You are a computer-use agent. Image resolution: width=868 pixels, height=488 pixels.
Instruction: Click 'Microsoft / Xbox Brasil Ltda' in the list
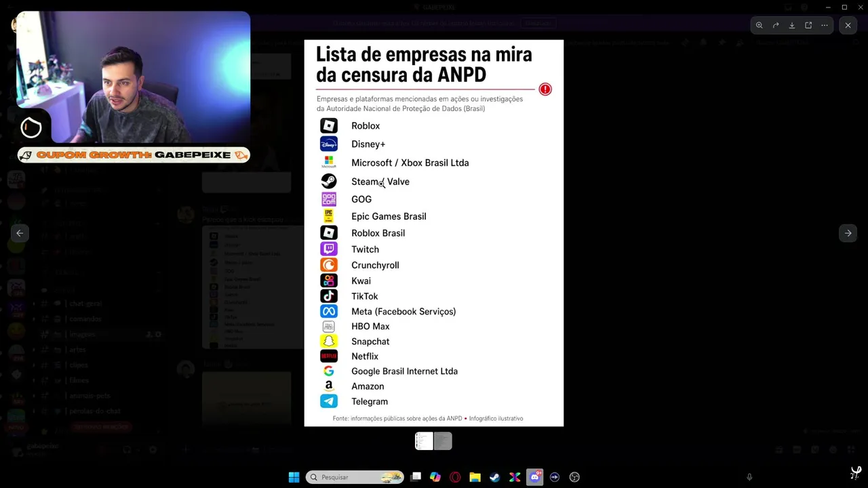pos(410,163)
